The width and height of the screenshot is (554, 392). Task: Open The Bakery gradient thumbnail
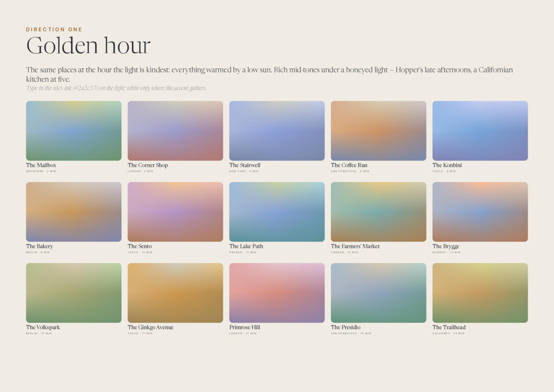click(x=74, y=212)
